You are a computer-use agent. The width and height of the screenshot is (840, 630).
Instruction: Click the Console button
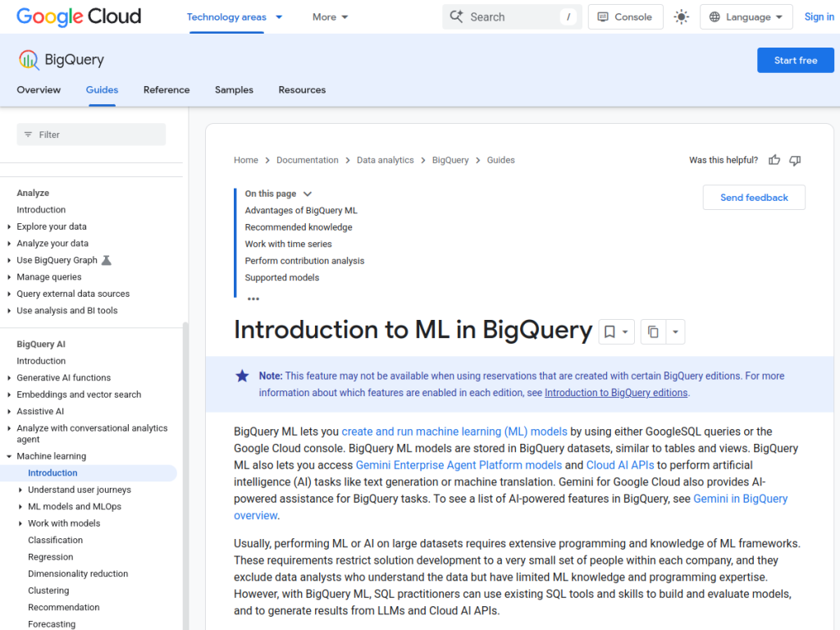click(x=625, y=17)
